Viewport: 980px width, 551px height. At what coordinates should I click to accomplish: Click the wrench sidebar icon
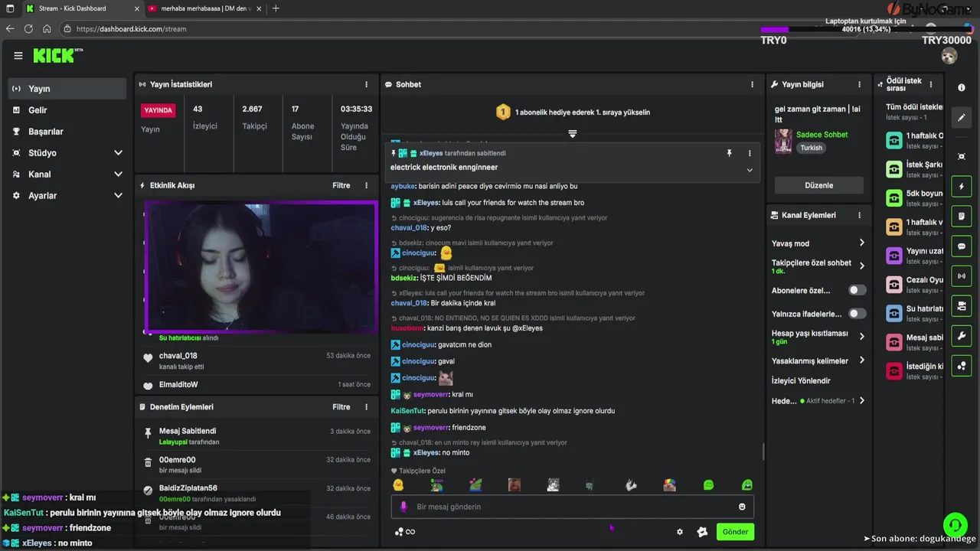[962, 336]
